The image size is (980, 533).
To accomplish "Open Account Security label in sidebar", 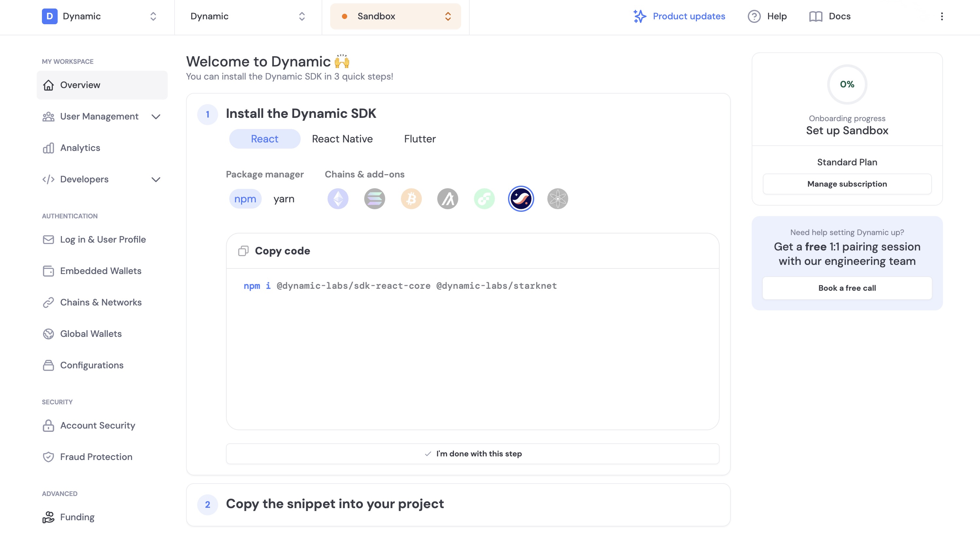I will [98, 425].
